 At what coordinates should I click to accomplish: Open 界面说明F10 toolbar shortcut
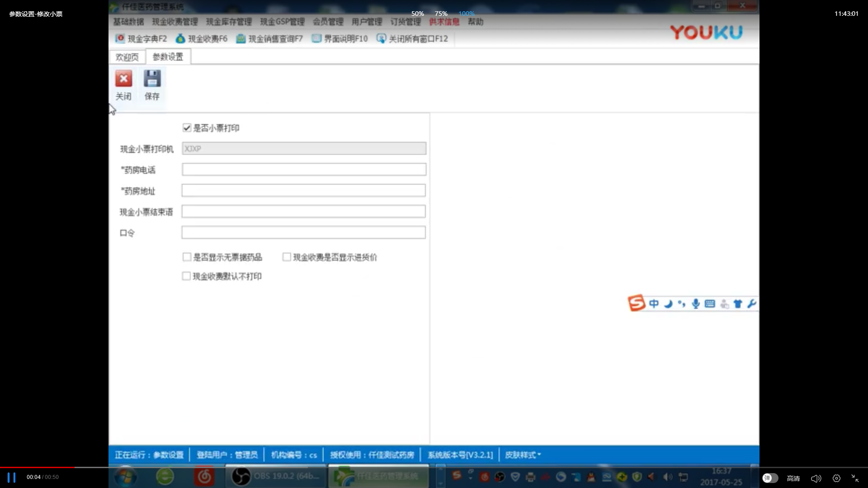pyautogui.click(x=340, y=39)
